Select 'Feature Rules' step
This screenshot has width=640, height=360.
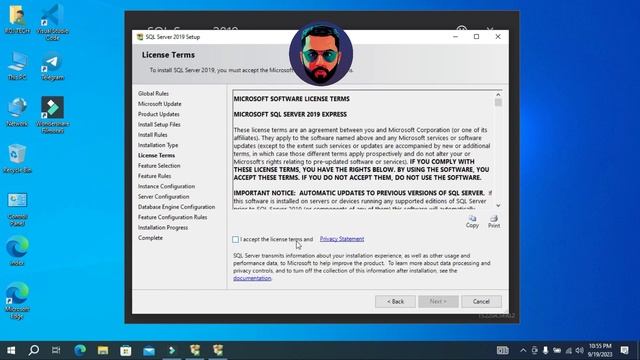[154, 176]
